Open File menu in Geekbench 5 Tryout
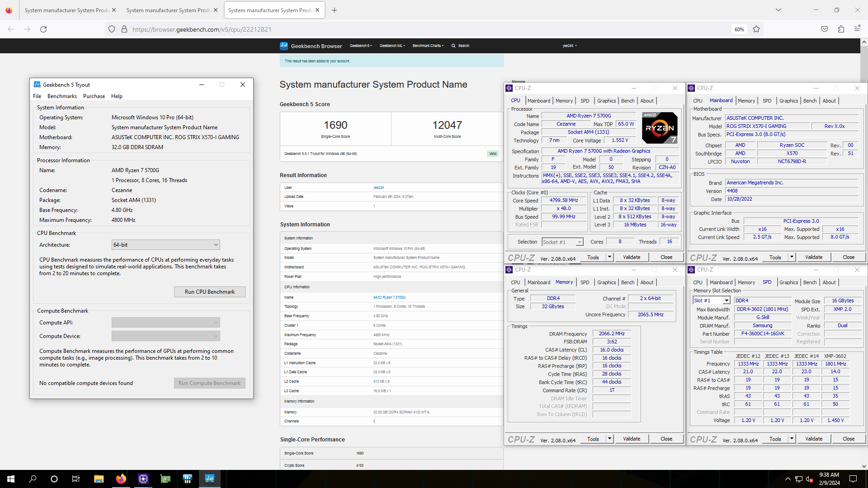The height and width of the screenshot is (488, 868). click(x=37, y=96)
